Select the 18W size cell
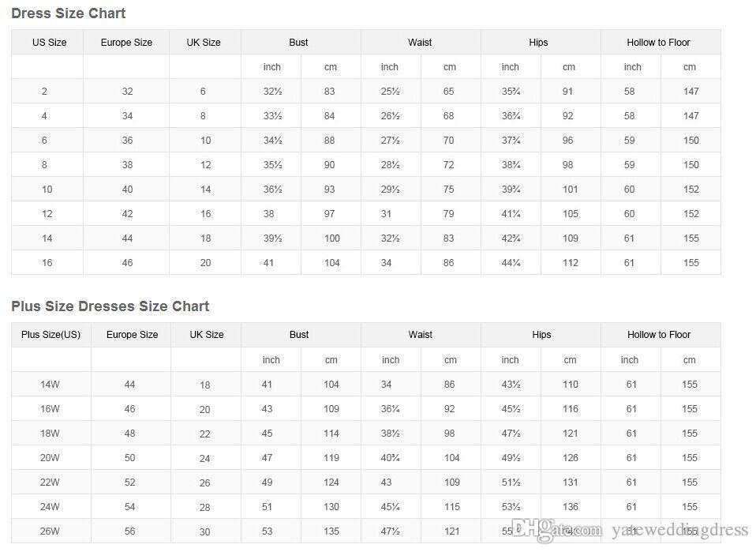756x552 pixels. click(x=51, y=434)
